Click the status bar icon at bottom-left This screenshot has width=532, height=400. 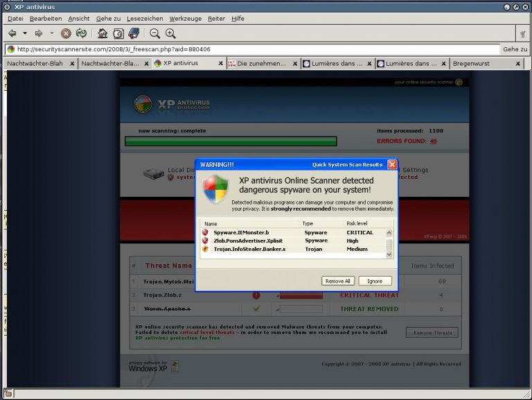pos(8,394)
